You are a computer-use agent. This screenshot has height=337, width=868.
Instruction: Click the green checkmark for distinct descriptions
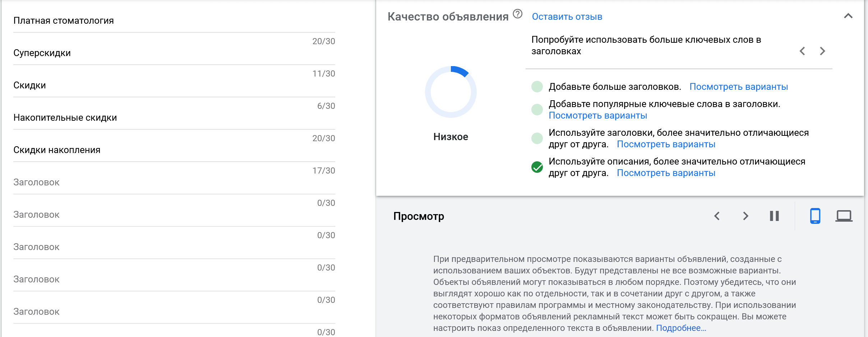tap(537, 167)
